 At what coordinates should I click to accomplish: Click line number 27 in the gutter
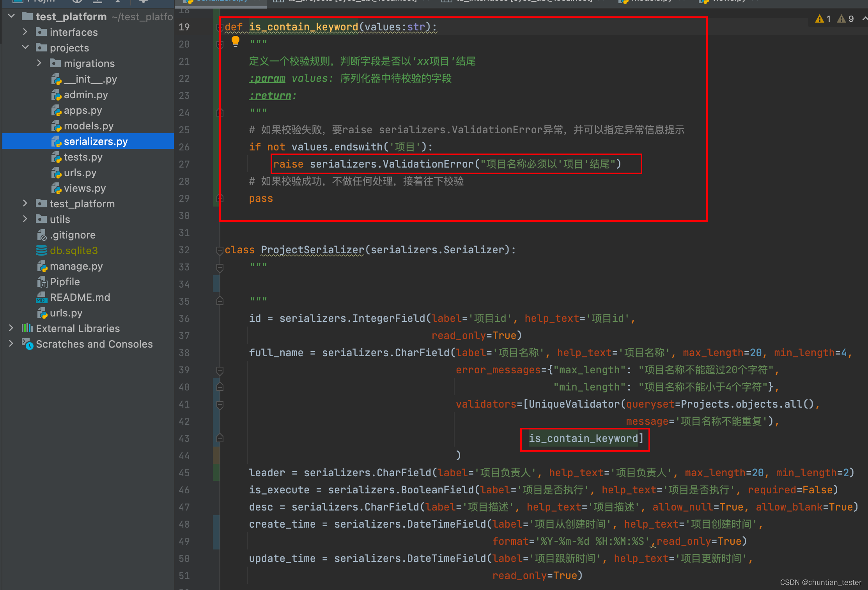tap(184, 164)
